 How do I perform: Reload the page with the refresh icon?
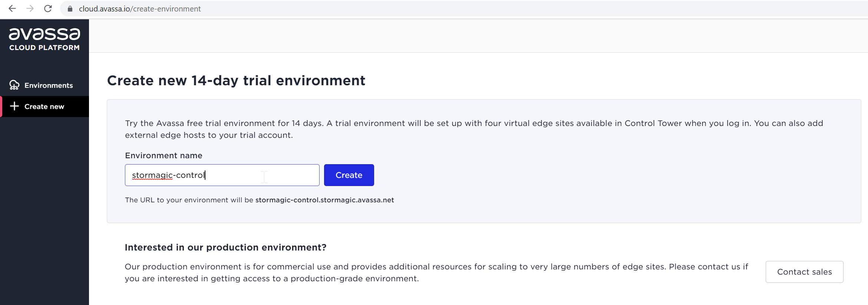coord(48,9)
